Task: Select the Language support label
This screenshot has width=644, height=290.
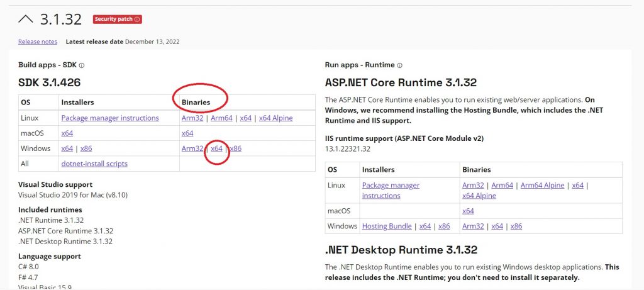Action: (x=50, y=256)
